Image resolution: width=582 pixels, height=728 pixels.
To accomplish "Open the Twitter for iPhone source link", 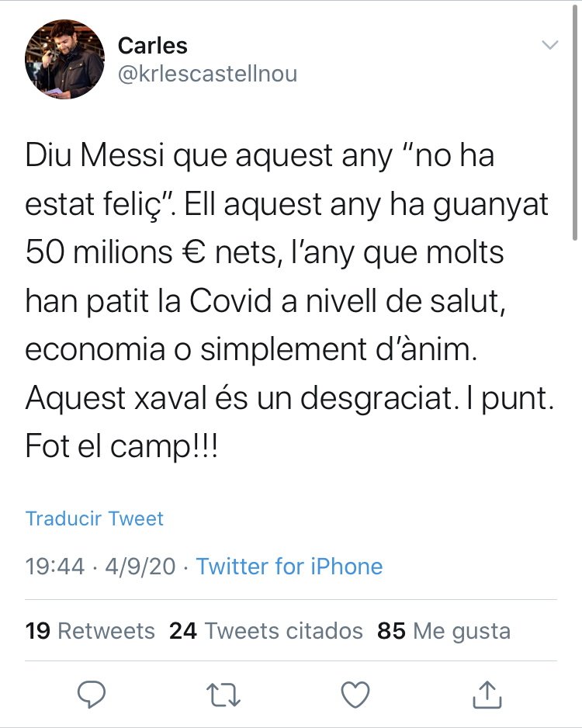I will [x=289, y=567].
